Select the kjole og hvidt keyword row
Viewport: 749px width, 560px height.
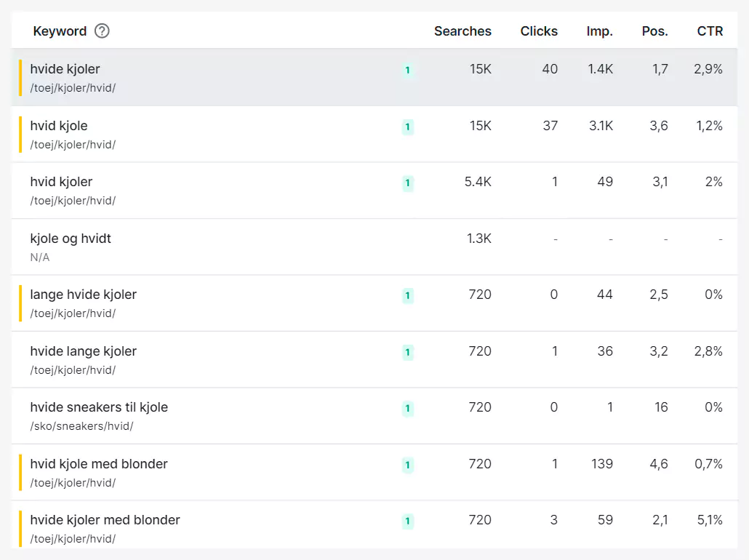click(71, 239)
